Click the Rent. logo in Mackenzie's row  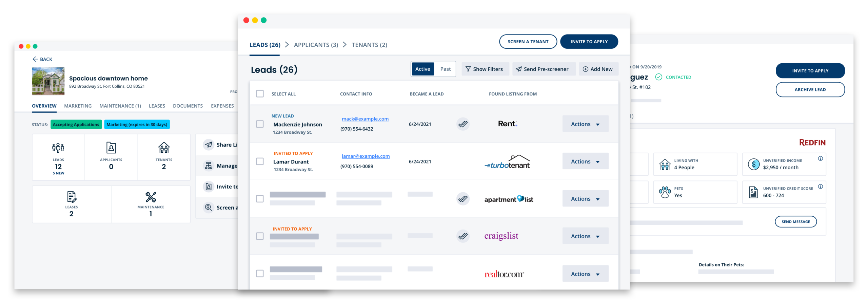[x=507, y=124]
